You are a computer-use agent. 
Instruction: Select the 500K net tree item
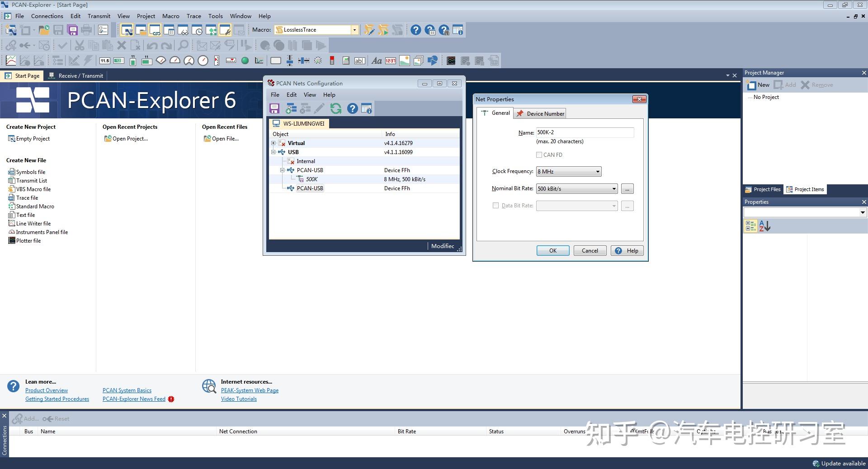pyautogui.click(x=311, y=179)
